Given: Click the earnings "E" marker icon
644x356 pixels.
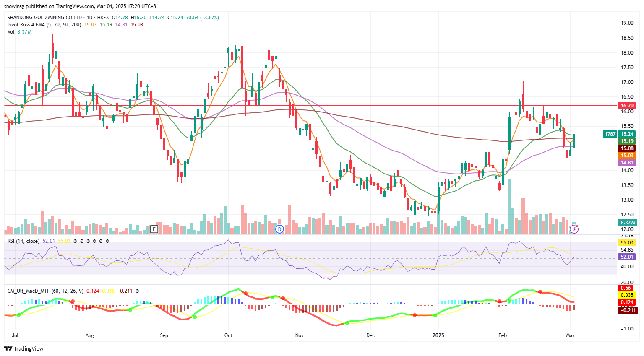Looking at the screenshot, I should point(154,229).
